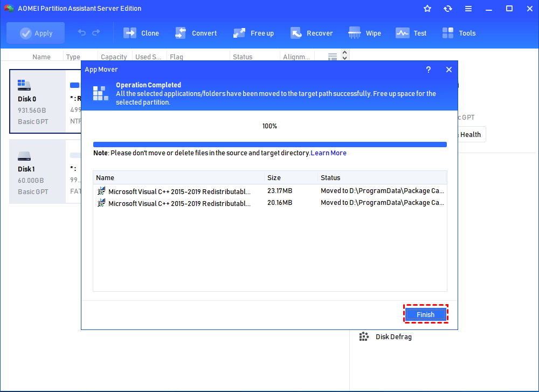Open the Tools menu
Viewport: 539px width, 392px height.
tap(459, 33)
